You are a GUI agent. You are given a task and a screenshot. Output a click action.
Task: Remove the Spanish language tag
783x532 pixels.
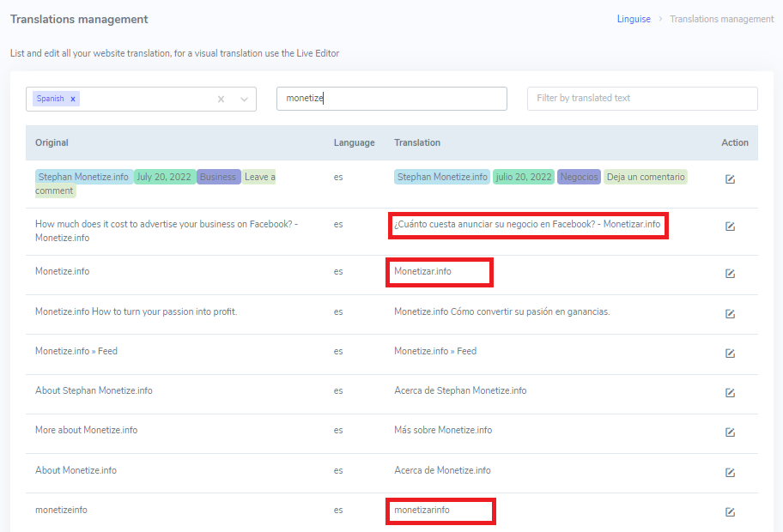tap(73, 99)
